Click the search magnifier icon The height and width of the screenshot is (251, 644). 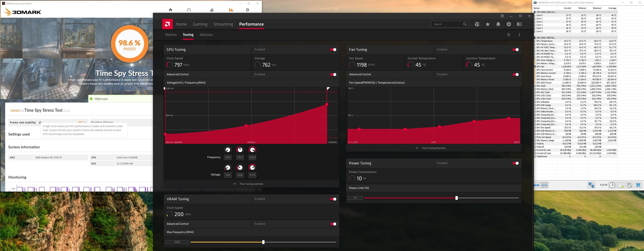[x=465, y=24]
